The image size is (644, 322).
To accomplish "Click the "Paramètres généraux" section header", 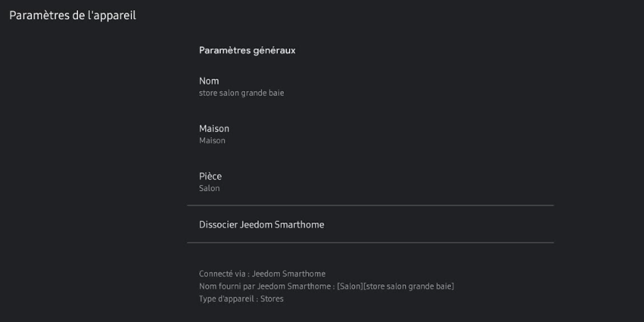I will point(247,50).
